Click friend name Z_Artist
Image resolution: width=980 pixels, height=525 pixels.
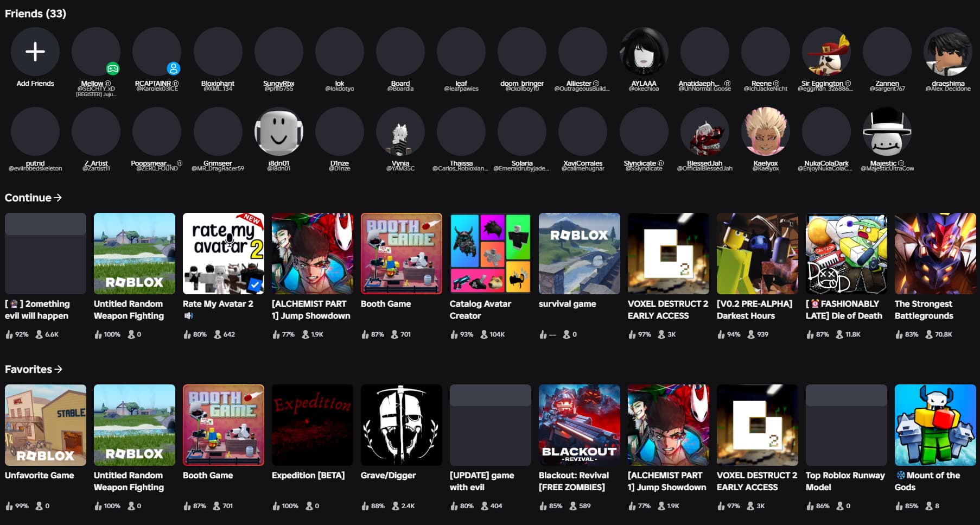coord(96,163)
